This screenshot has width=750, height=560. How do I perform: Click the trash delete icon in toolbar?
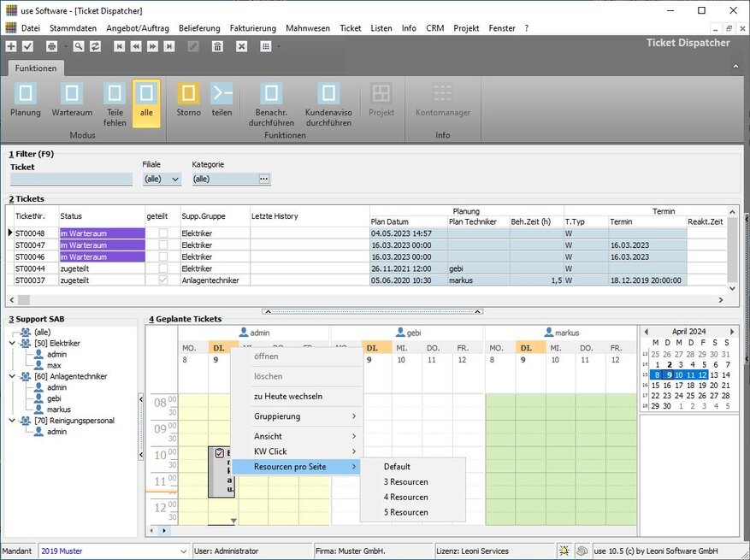click(x=217, y=46)
